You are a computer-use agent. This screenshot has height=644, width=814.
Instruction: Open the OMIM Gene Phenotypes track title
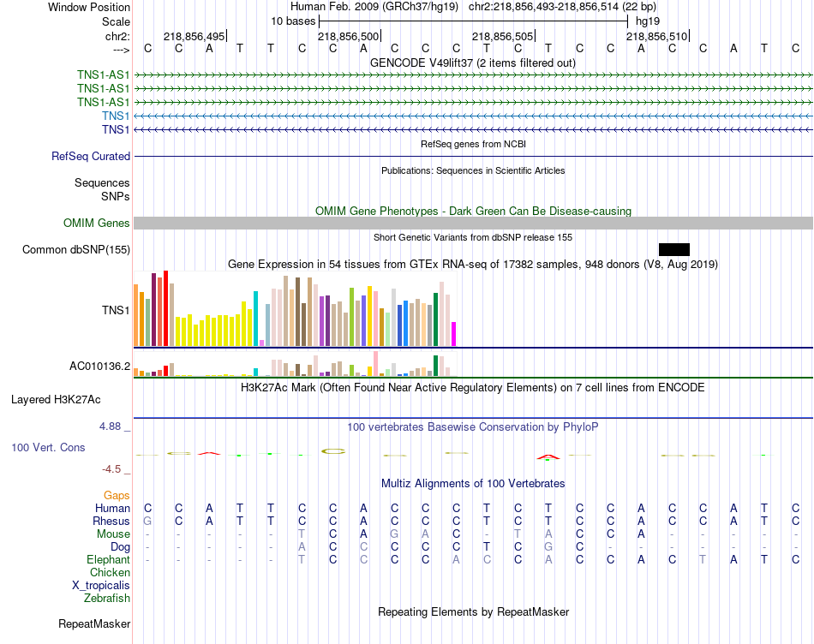(473, 212)
